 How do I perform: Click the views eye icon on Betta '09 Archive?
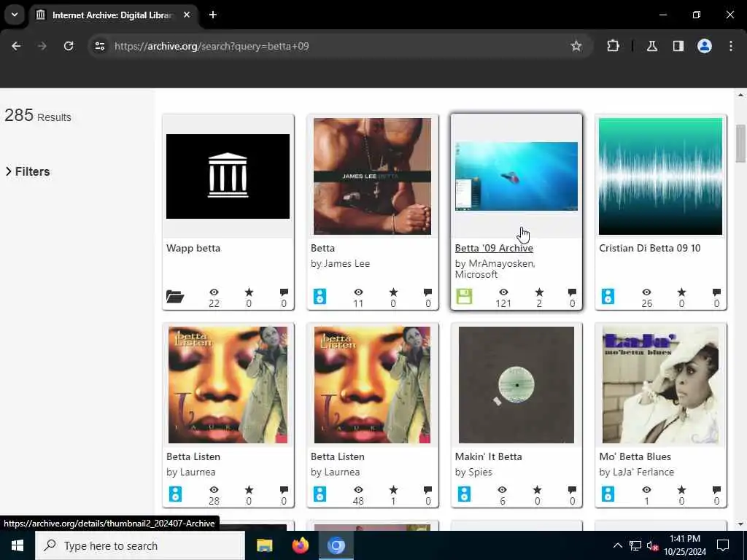[503, 292]
